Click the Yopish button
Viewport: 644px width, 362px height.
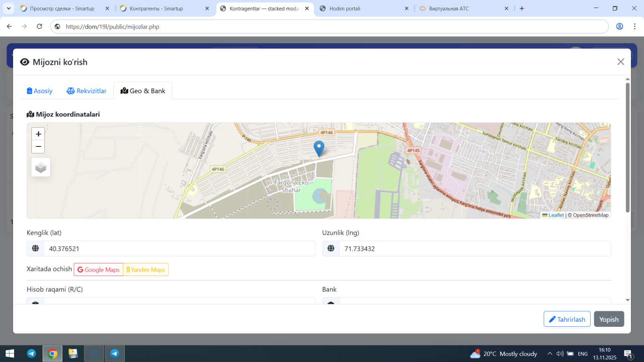click(x=609, y=319)
